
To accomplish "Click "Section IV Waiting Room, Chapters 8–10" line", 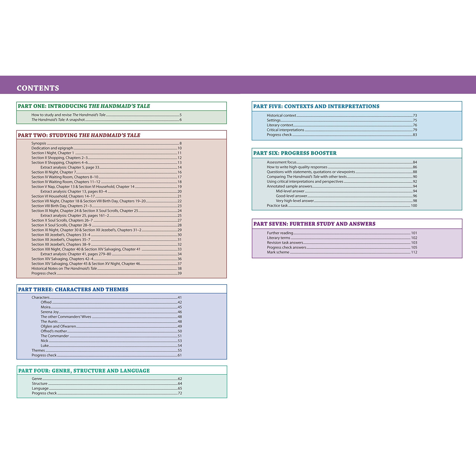I will 106,177.
